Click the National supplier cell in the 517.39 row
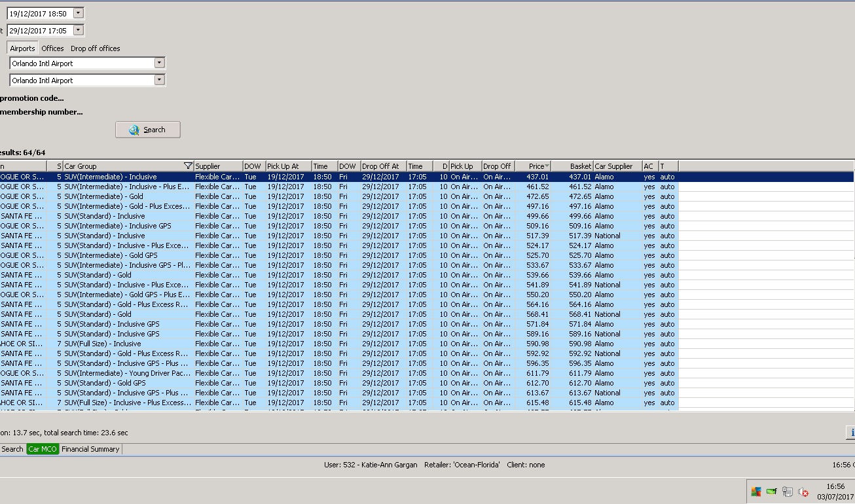This screenshot has width=855, height=504. (617, 236)
